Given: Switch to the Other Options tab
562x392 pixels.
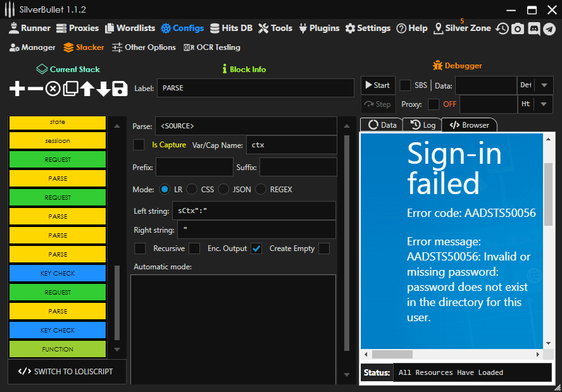Looking at the screenshot, I should coord(144,47).
